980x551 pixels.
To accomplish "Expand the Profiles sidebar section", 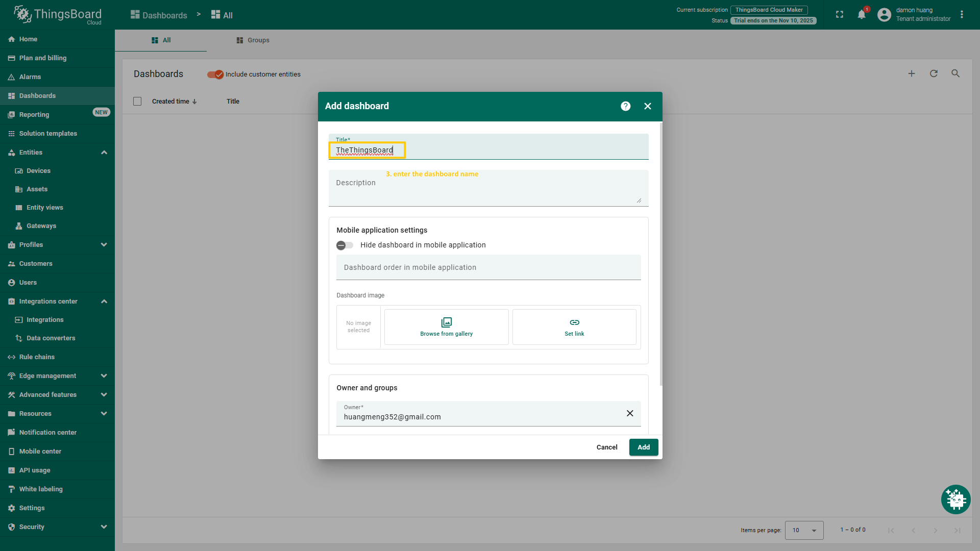I will (x=104, y=245).
